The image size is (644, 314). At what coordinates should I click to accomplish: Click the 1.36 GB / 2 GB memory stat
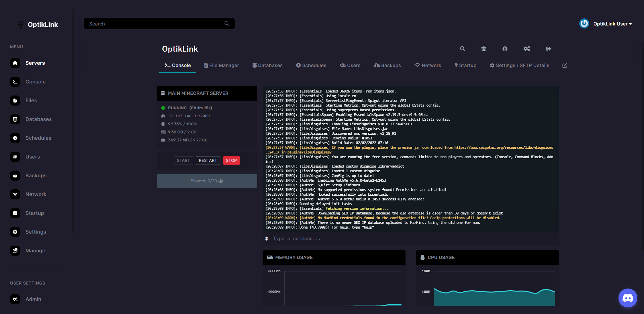pos(182,132)
